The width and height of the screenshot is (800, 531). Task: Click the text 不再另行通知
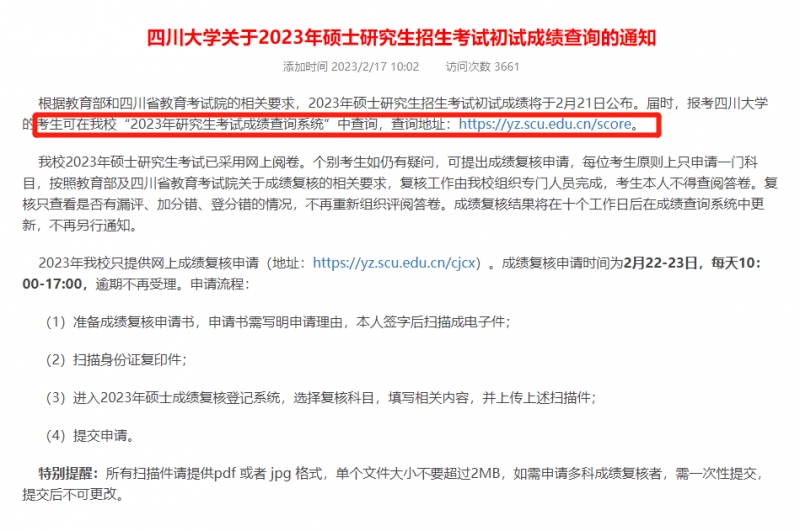point(92,225)
